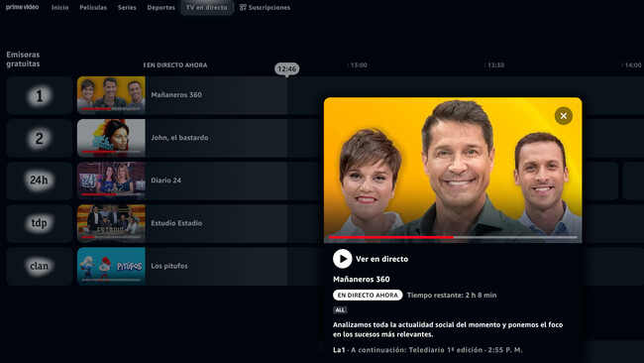Click the Estudio Estadio program title
Image resolution: width=644 pixels, height=363 pixels.
(x=176, y=223)
